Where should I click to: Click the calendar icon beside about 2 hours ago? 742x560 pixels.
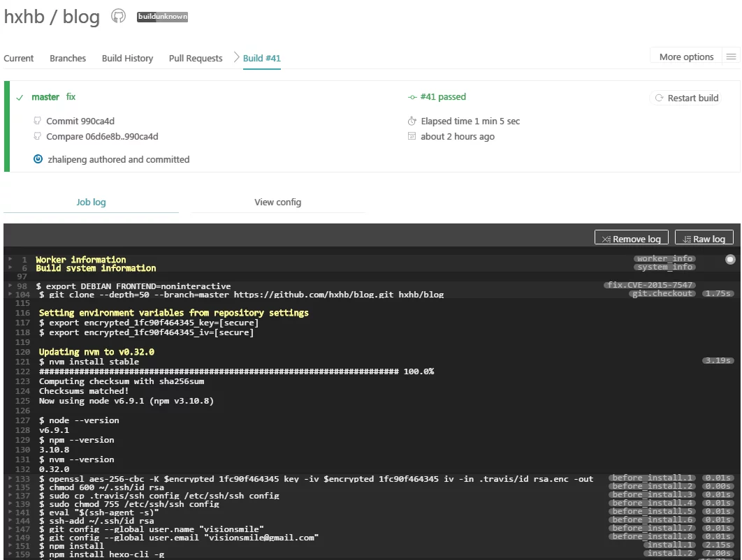tap(412, 136)
